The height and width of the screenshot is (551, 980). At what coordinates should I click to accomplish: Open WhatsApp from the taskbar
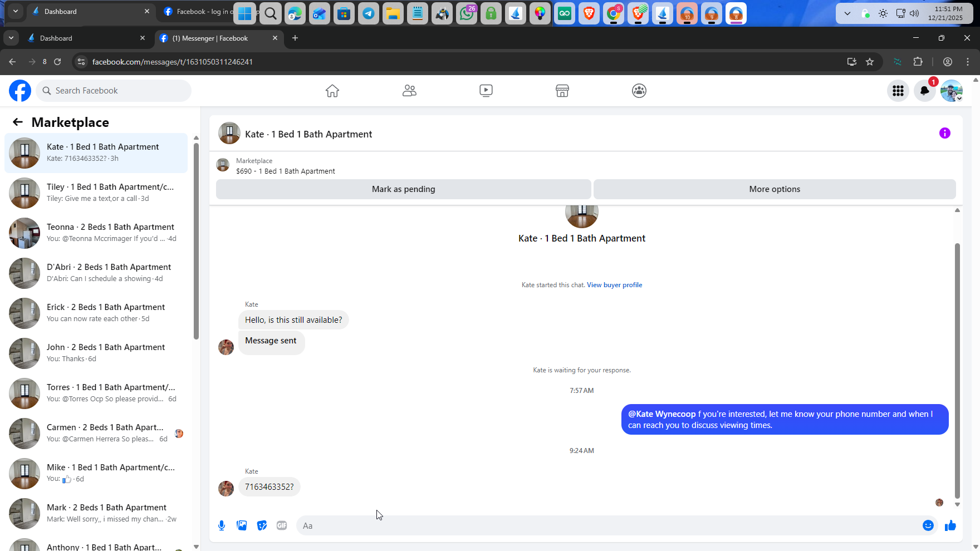click(x=467, y=14)
